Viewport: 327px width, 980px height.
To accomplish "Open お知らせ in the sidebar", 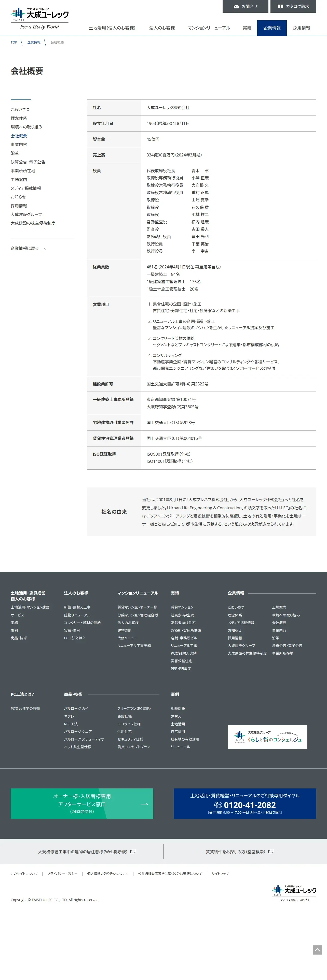I will pos(18,197).
